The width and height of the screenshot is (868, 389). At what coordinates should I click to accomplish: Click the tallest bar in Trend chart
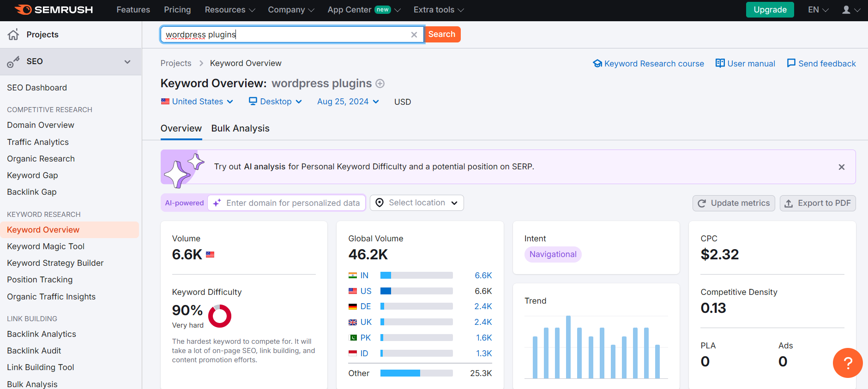click(568, 347)
